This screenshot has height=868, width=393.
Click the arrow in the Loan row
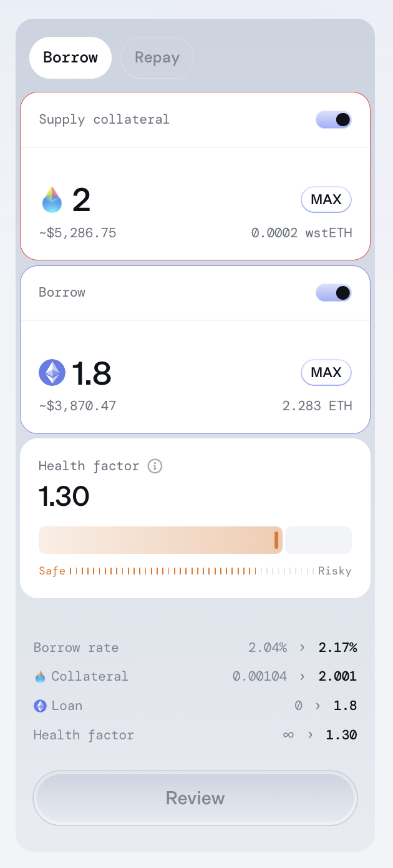(x=317, y=706)
